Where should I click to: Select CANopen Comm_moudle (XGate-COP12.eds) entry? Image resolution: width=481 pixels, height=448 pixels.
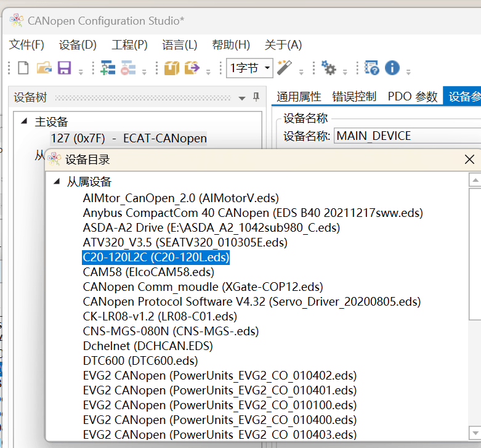click(203, 287)
